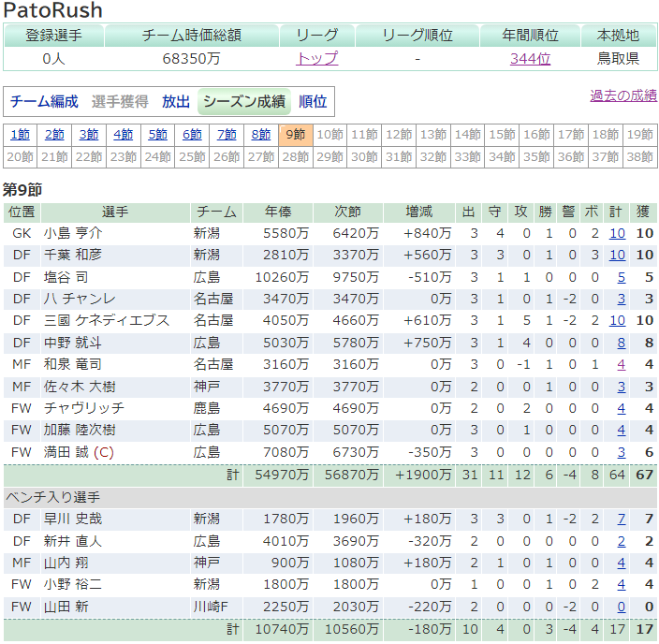Click player name 満田 誠 (C)
This screenshot has width=659, height=644.
(x=79, y=452)
